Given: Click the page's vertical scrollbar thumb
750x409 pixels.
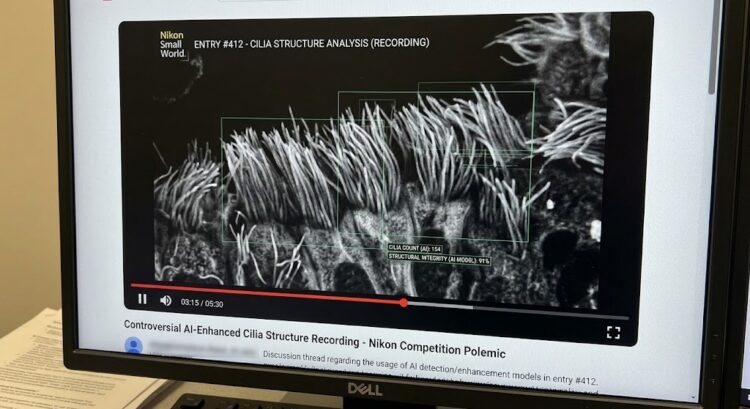Looking at the screenshot, I should [x=713, y=47].
